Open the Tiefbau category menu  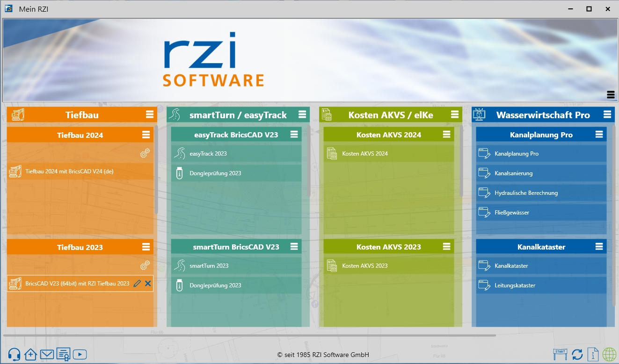click(x=150, y=114)
